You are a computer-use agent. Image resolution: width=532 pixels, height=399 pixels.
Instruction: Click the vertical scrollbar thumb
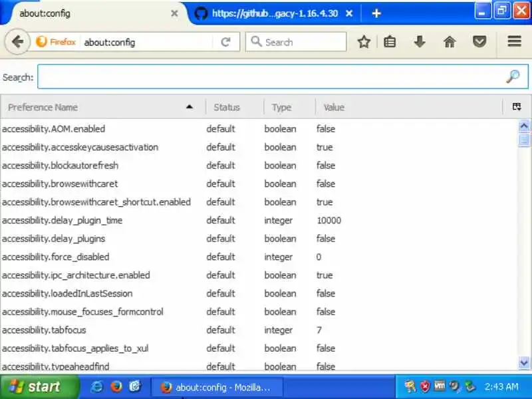[x=524, y=140]
